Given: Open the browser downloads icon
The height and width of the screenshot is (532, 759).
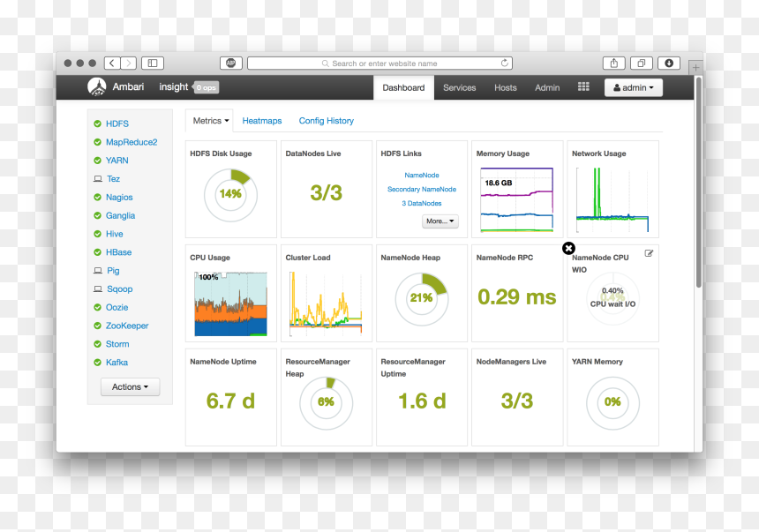Looking at the screenshot, I should [669, 64].
